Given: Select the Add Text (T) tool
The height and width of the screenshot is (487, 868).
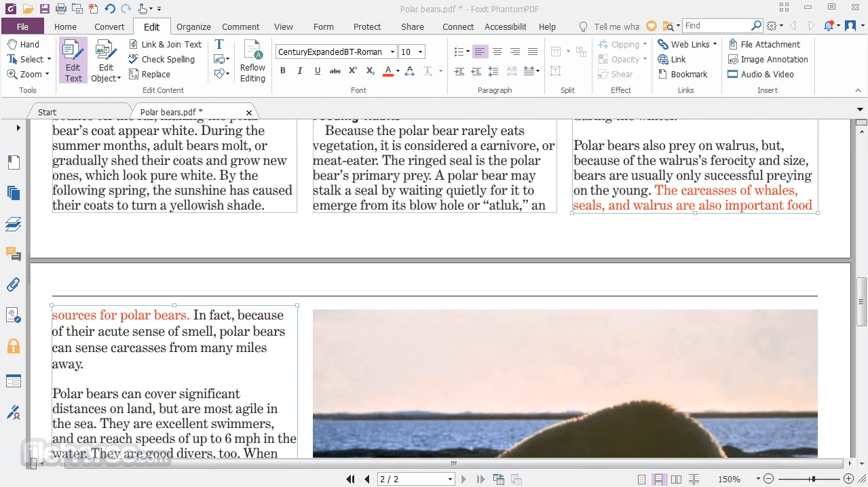Looking at the screenshot, I should 219,44.
